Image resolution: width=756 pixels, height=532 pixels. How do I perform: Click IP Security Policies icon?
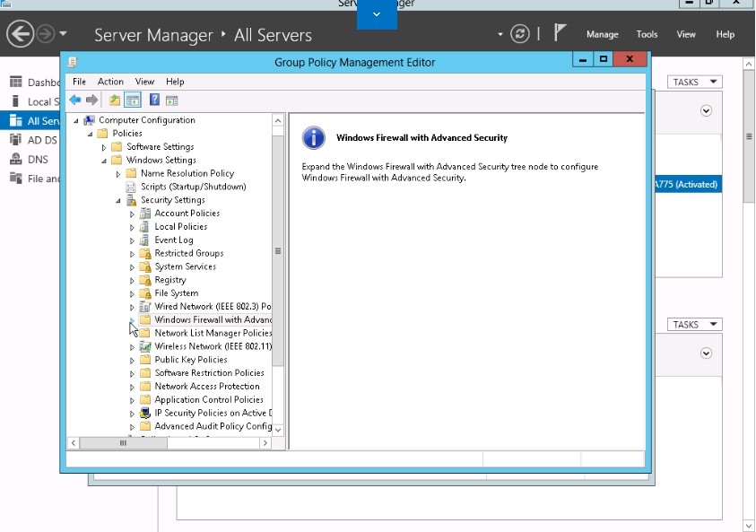(144, 413)
